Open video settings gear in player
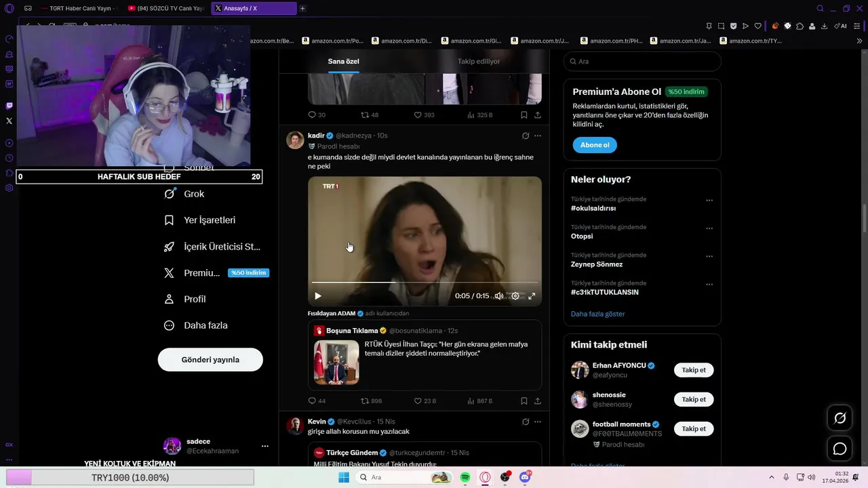868x488 pixels. pos(515,296)
